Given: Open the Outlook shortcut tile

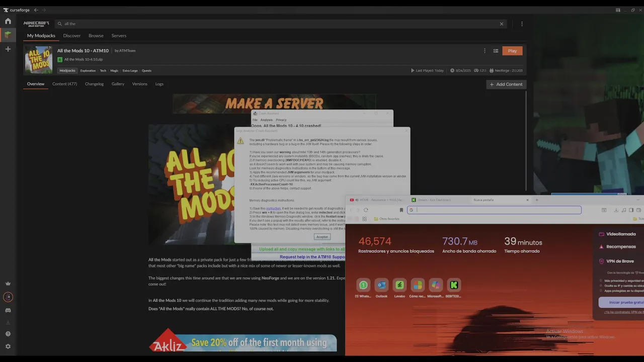Looking at the screenshot, I should [381, 289].
